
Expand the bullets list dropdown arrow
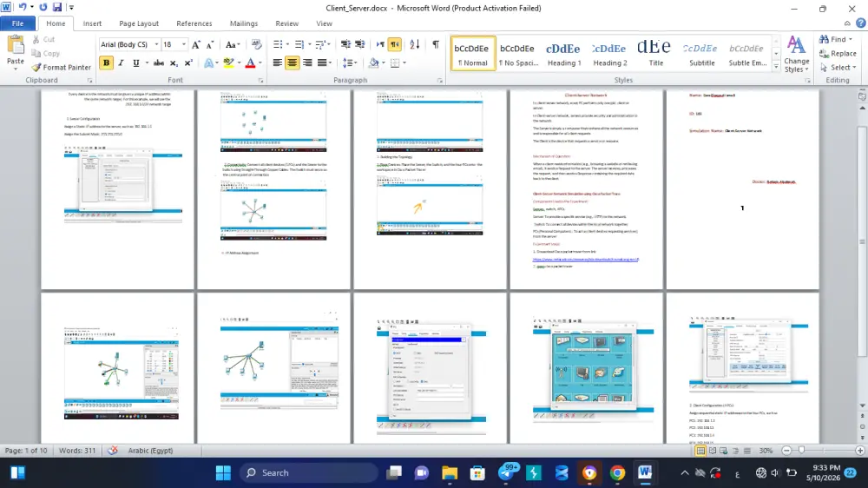pyautogui.click(x=287, y=44)
